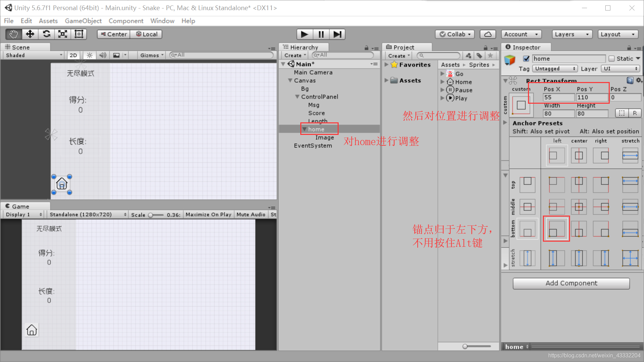Adjust the Project icon size slider
The image size is (644, 362).
477,346
